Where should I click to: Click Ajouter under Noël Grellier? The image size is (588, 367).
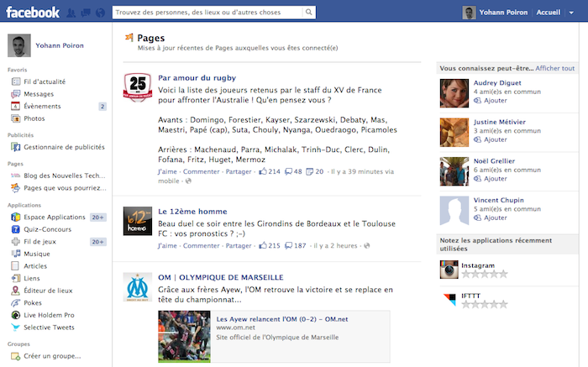point(495,179)
